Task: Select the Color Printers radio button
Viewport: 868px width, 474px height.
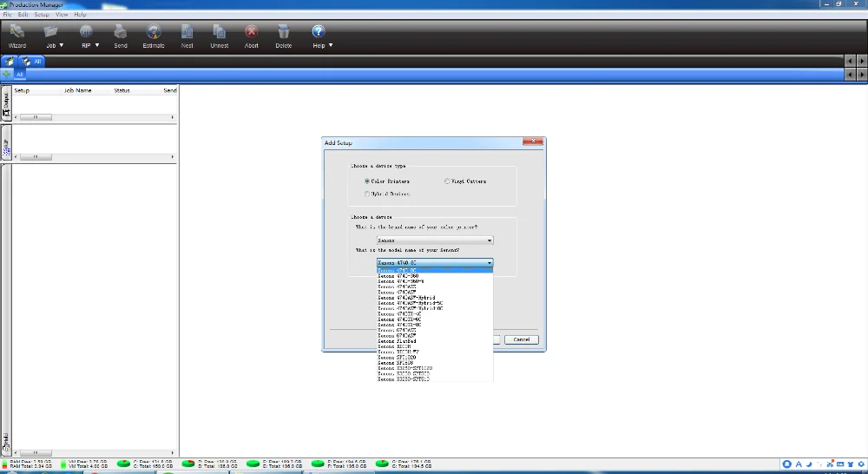Action: (x=367, y=181)
